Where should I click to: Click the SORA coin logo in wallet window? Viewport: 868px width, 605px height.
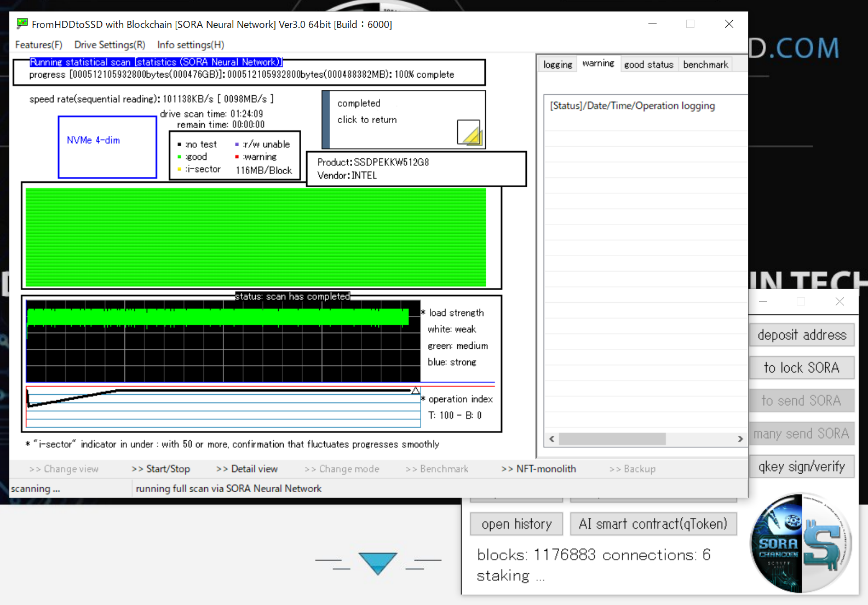801,543
